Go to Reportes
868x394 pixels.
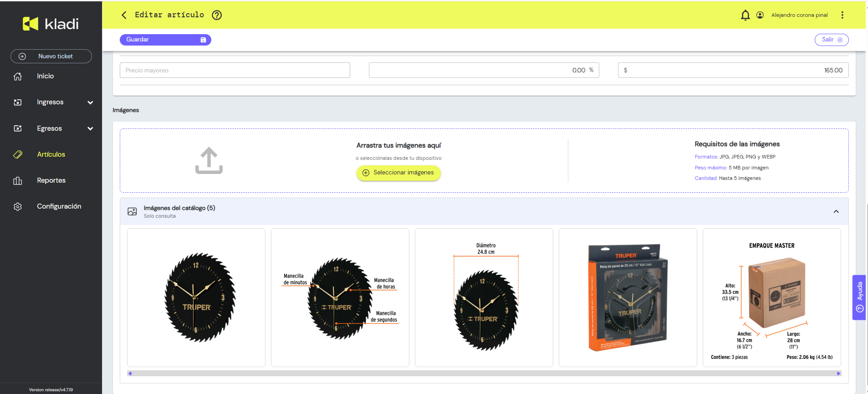(x=51, y=180)
